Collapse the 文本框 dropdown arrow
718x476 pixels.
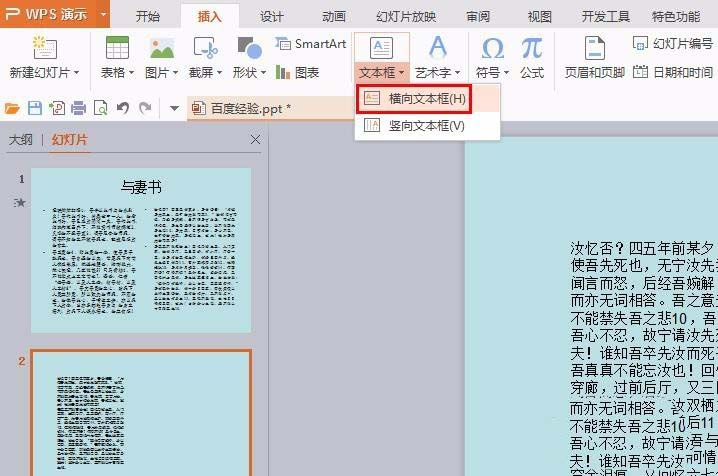pyautogui.click(x=402, y=73)
